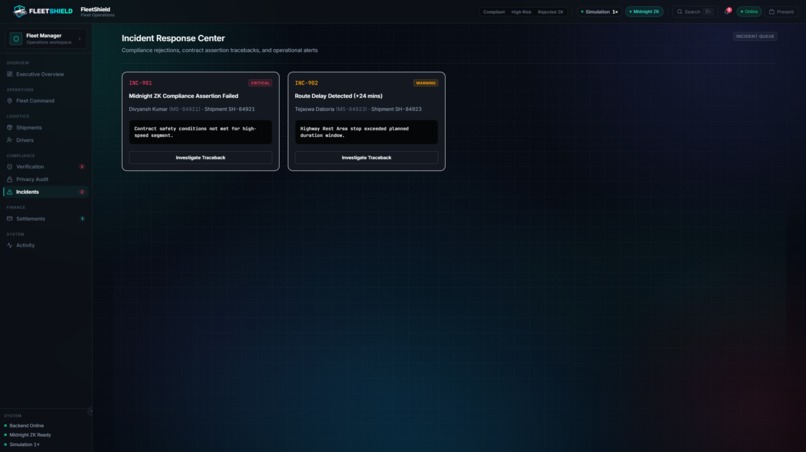Select the Fleet Command pin icon

(9, 101)
